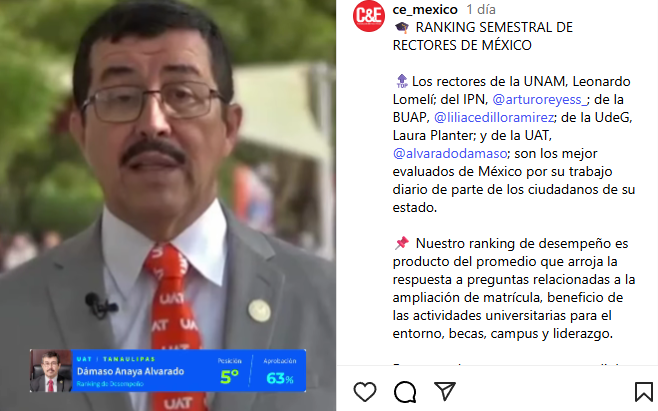Open the @arturoreyess_ mention
The image size is (658, 411).
[x=540, y=99]
